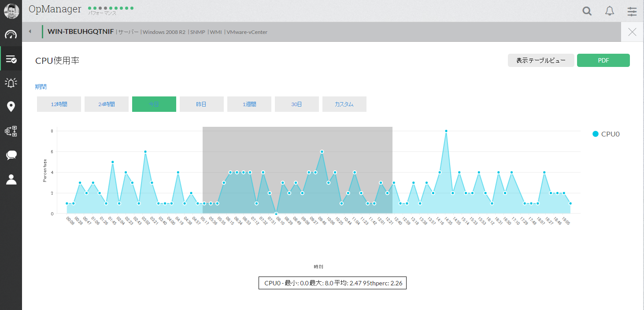Image resolution: width=644 pixels, height=310 pixels.
Task: Open the users sidebar icon
Action: pyautogui.click(x=11, y=179)
